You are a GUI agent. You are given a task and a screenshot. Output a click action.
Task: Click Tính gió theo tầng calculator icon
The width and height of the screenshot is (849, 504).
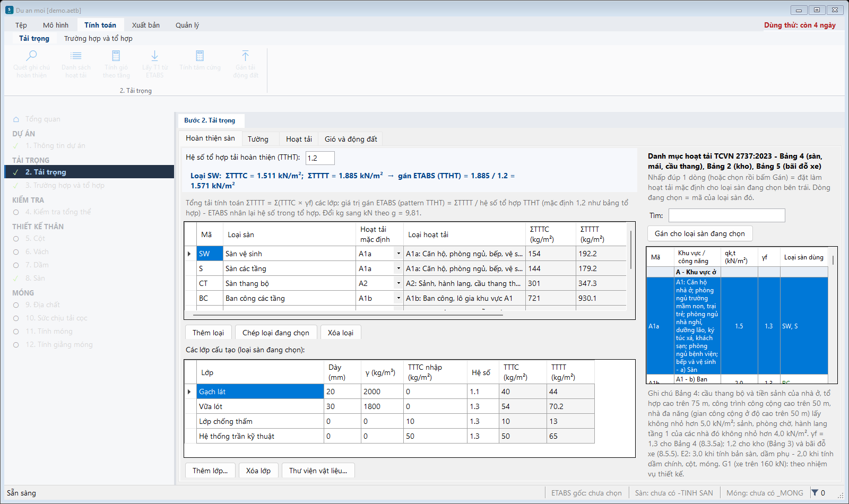[x=116, y=55]
